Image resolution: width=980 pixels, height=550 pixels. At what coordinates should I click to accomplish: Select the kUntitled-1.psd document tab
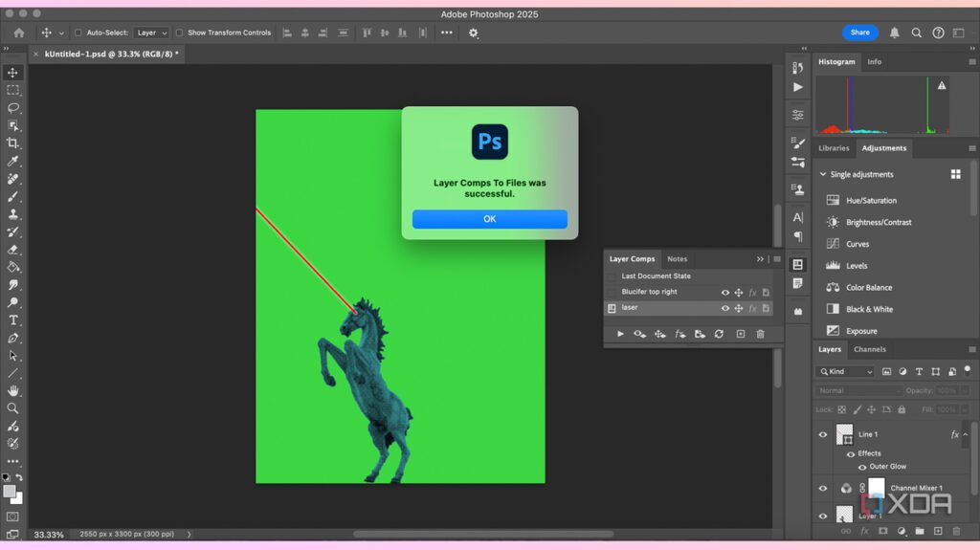coord(111,55)
